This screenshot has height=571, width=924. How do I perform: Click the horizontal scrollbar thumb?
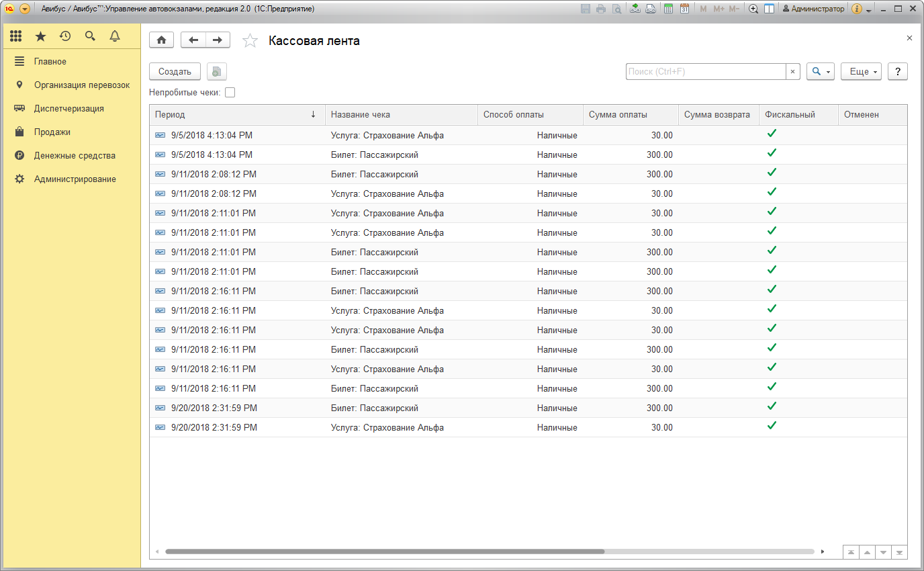[x=384, y=552]
